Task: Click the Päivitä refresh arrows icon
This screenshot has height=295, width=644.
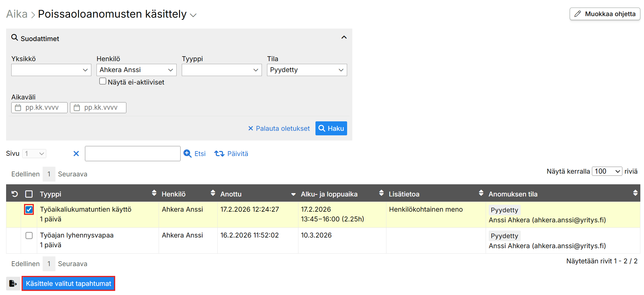Action: 219,154
